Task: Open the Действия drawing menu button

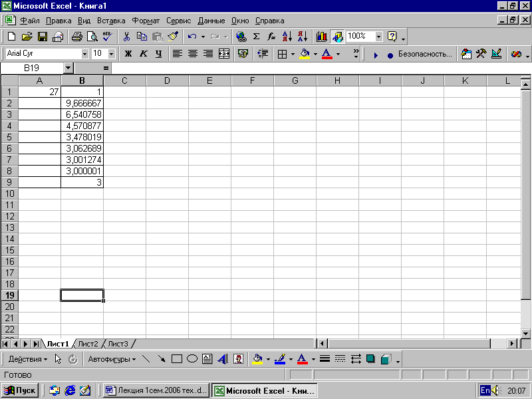Action: coord(27,359)
